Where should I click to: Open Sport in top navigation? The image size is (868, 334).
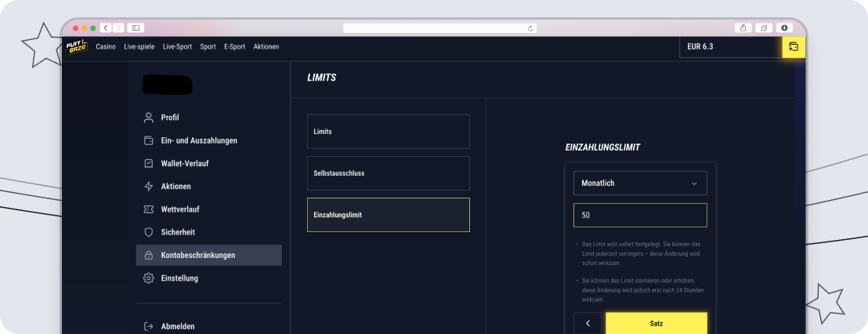[x=208, y=47]
